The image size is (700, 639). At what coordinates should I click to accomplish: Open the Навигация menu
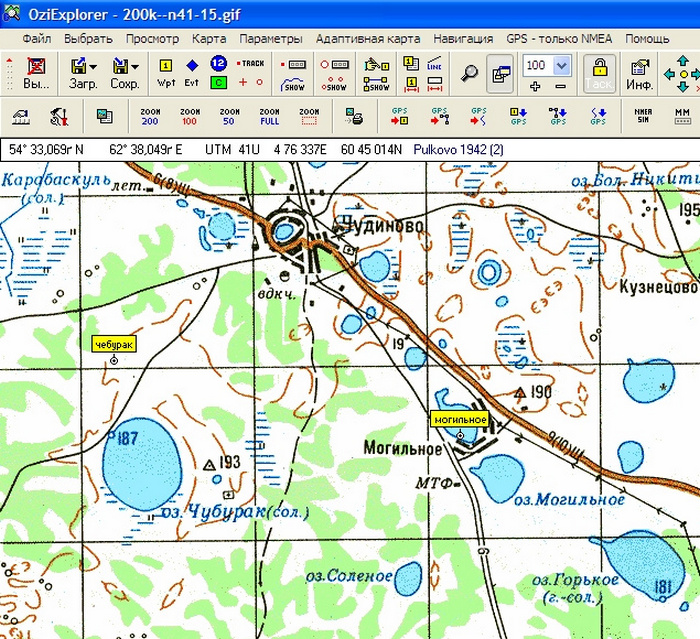pyautogui.click(x=463, y=39)
